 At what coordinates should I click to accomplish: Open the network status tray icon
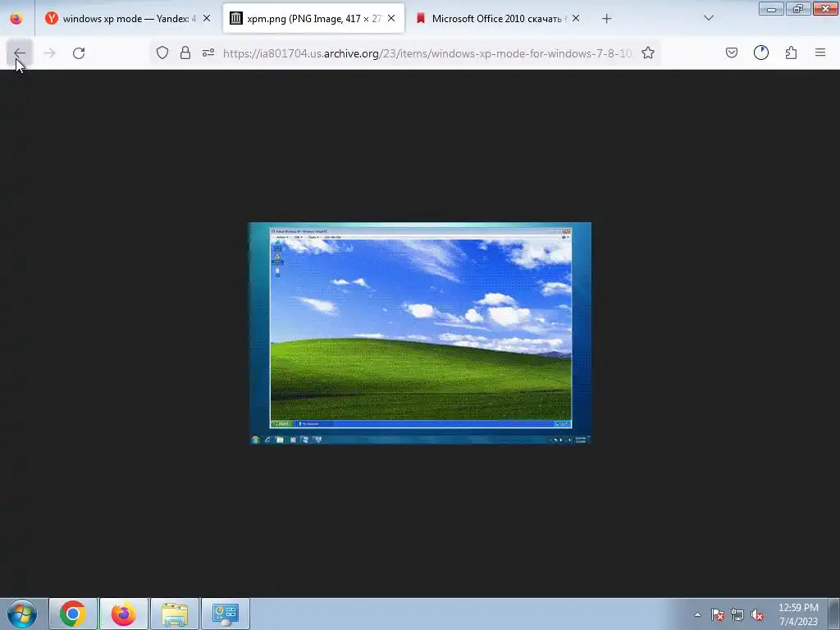(x=737, y=614)
